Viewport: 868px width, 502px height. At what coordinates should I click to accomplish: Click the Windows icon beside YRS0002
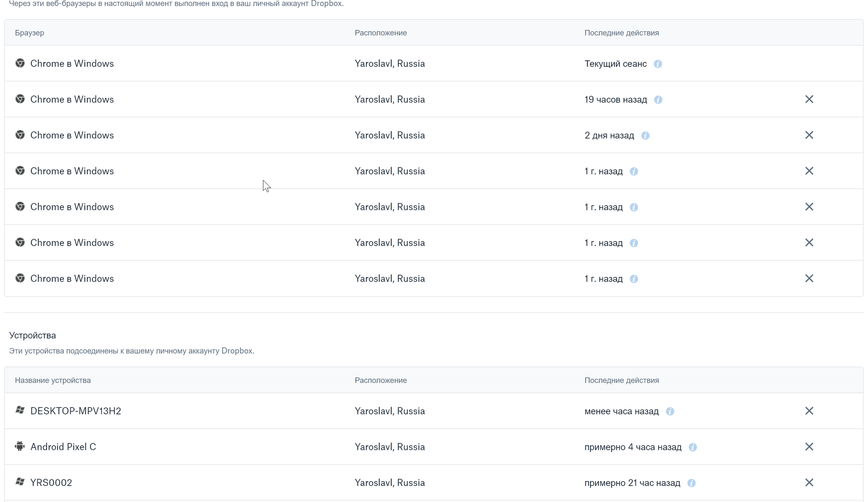(x=20, y=482)
